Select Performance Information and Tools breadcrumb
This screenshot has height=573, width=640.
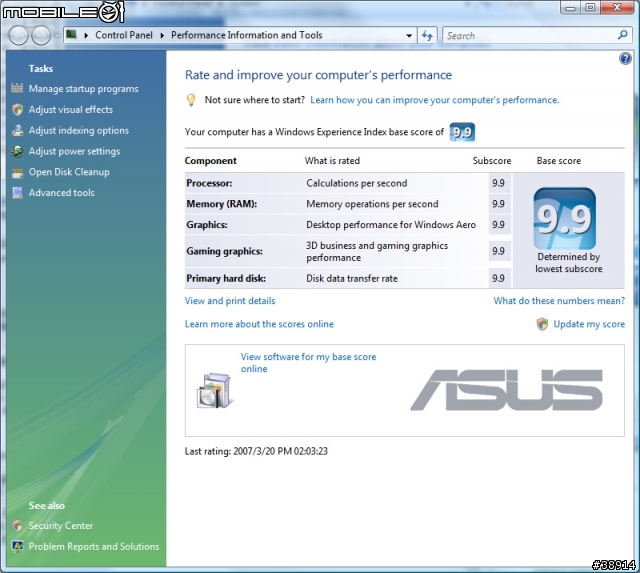pyautogui.click(x=246, y=35)
